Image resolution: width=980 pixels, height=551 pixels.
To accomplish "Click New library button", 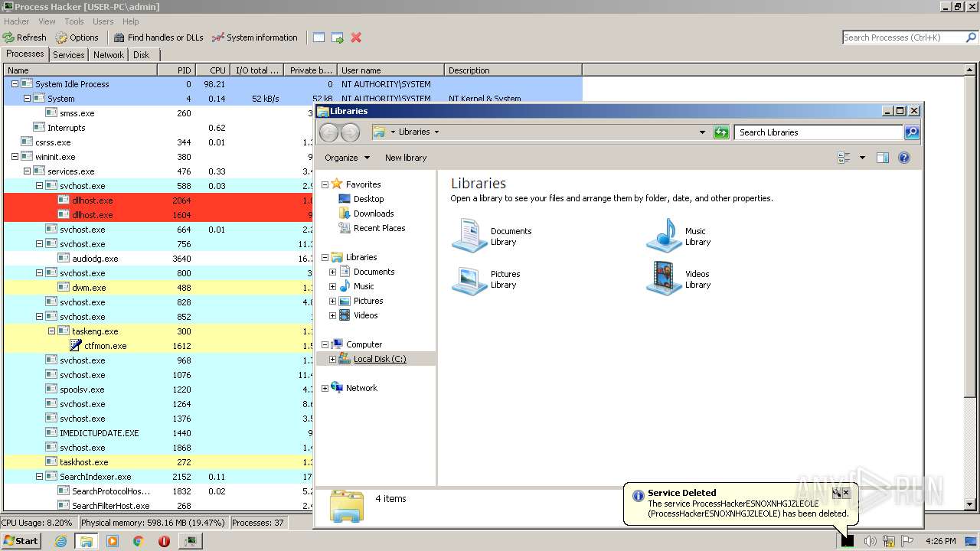I will pyautogui.click(x=406, y=158).
